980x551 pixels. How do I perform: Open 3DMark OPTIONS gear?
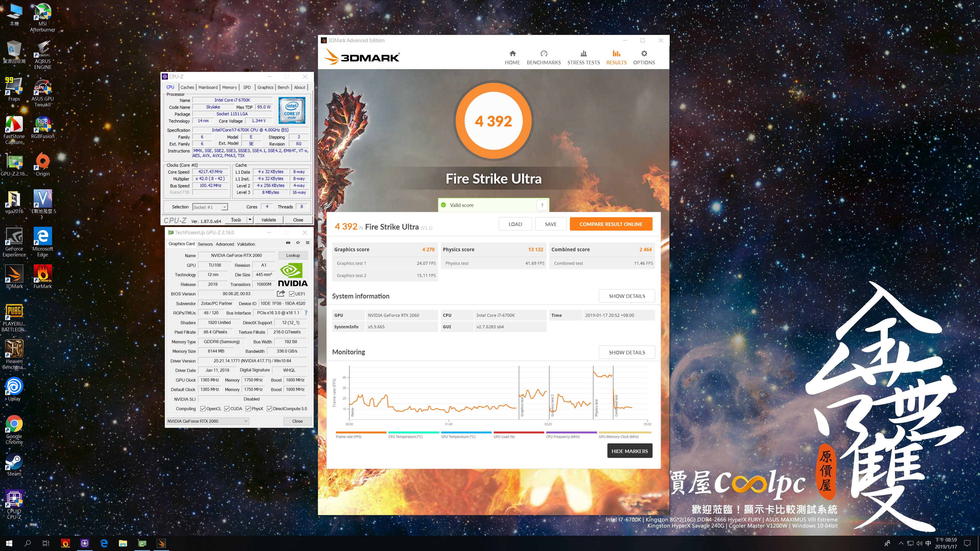[644, 57]
